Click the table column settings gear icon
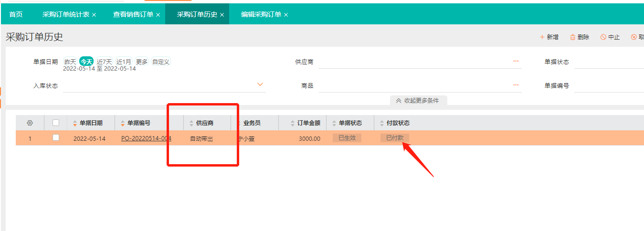Screen dimensions: 644x231 [30, 123]
